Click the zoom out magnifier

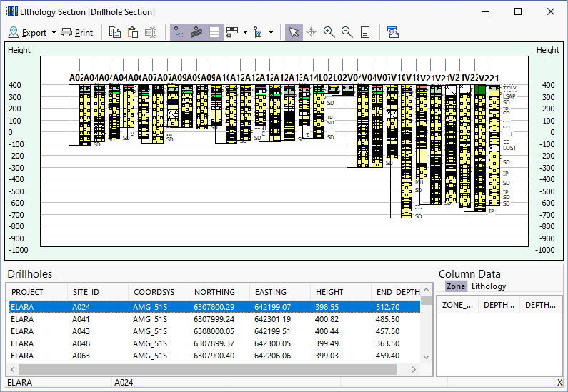pos(347,33)
